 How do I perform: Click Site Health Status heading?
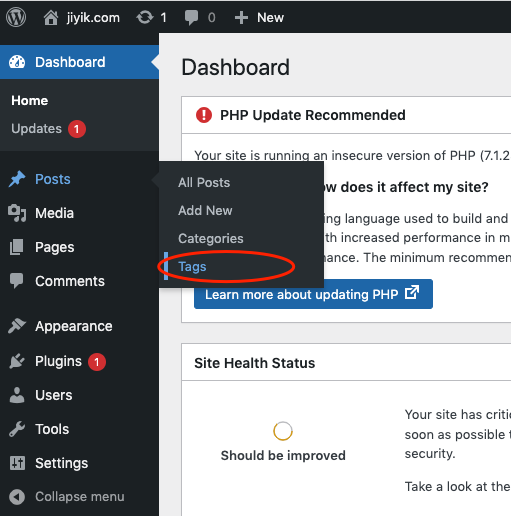pyautogui.click(x=255, y=363)
